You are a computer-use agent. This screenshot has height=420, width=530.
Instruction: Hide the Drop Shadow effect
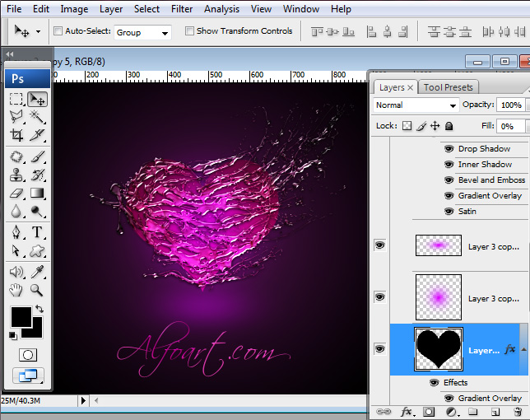click(449, 149)
